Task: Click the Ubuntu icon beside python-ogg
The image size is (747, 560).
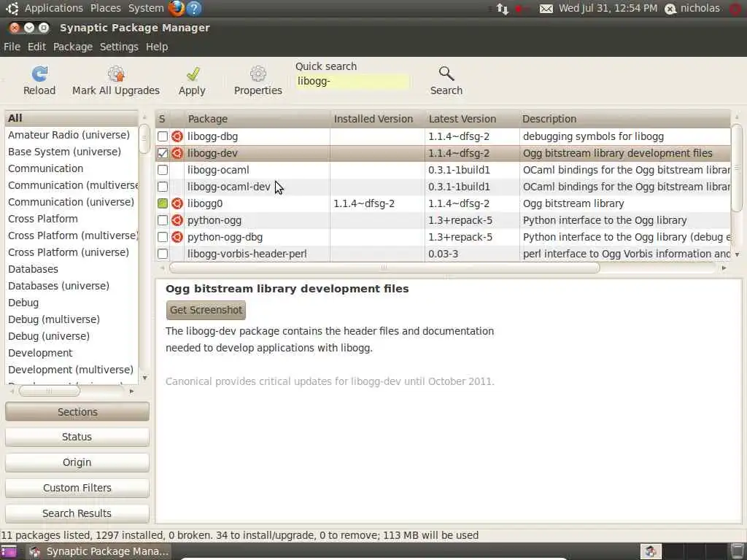Action: [177, 220]
